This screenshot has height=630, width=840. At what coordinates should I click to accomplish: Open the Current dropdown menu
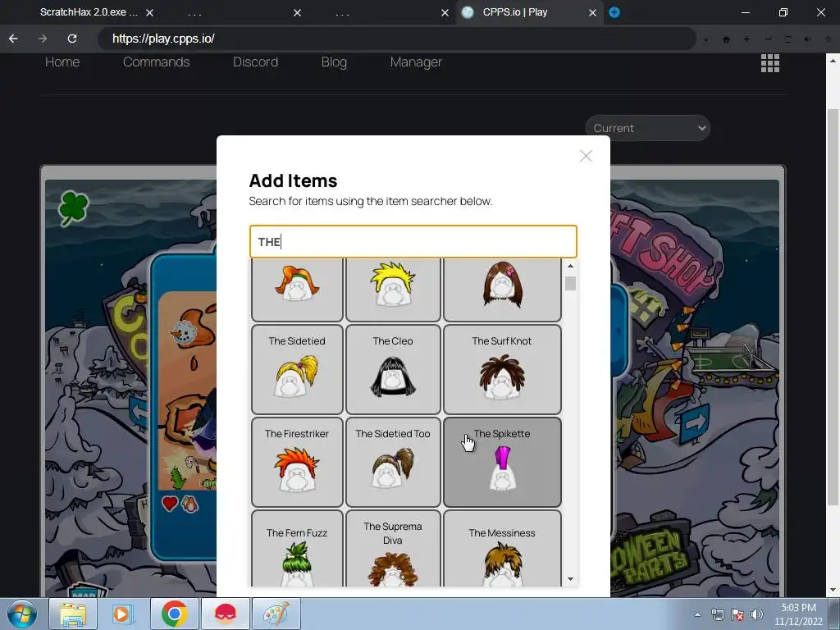pyautogui.click(x=648, y=128)
